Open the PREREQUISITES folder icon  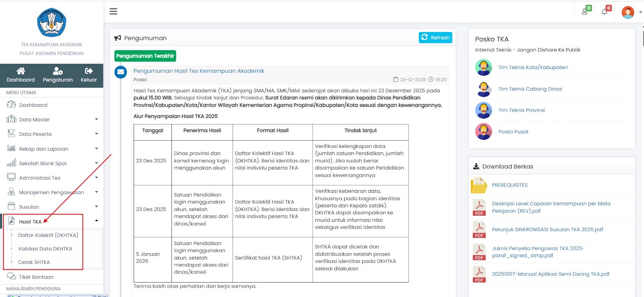pyautogui.click(x=479, y=185)
